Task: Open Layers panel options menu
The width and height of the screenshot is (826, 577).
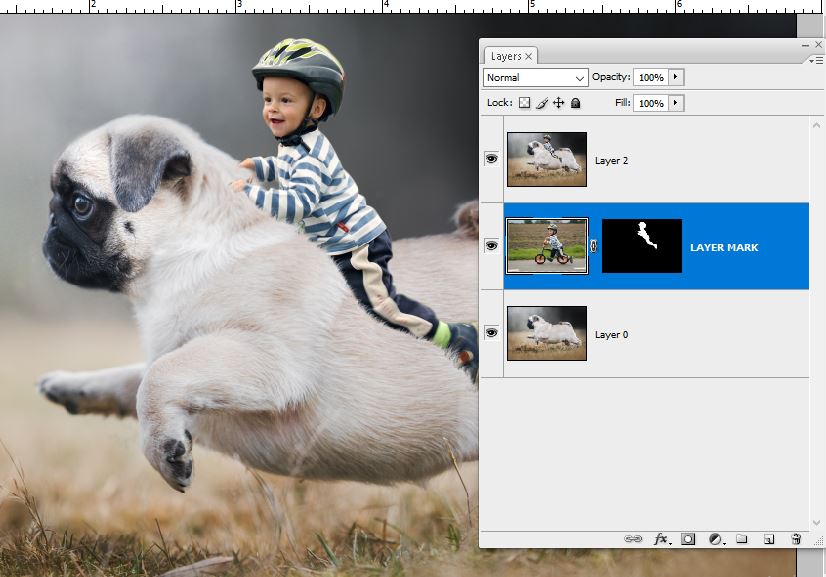Action: click(816, 61)
